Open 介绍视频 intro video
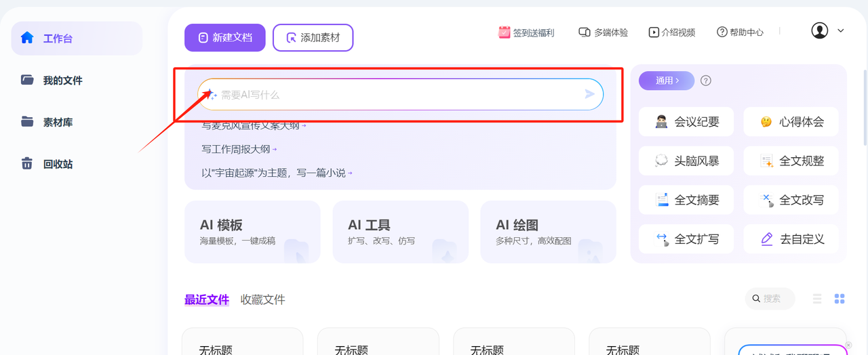 click(671, 33)
